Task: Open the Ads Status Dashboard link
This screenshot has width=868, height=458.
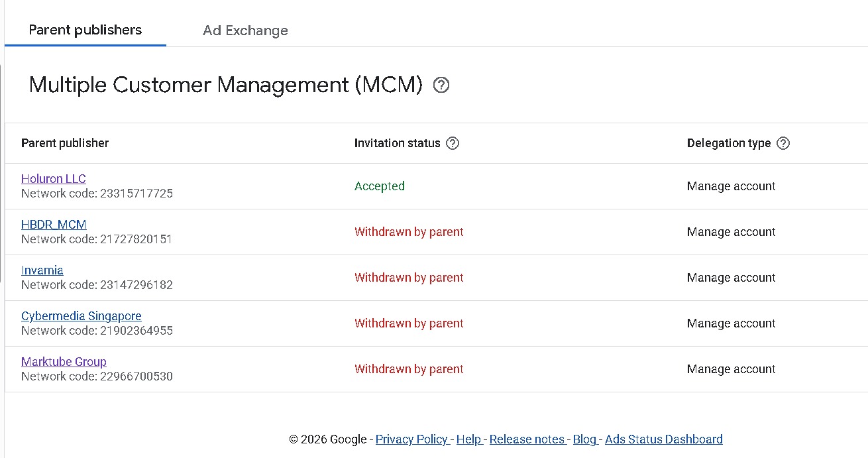Action: coord(663,439)
